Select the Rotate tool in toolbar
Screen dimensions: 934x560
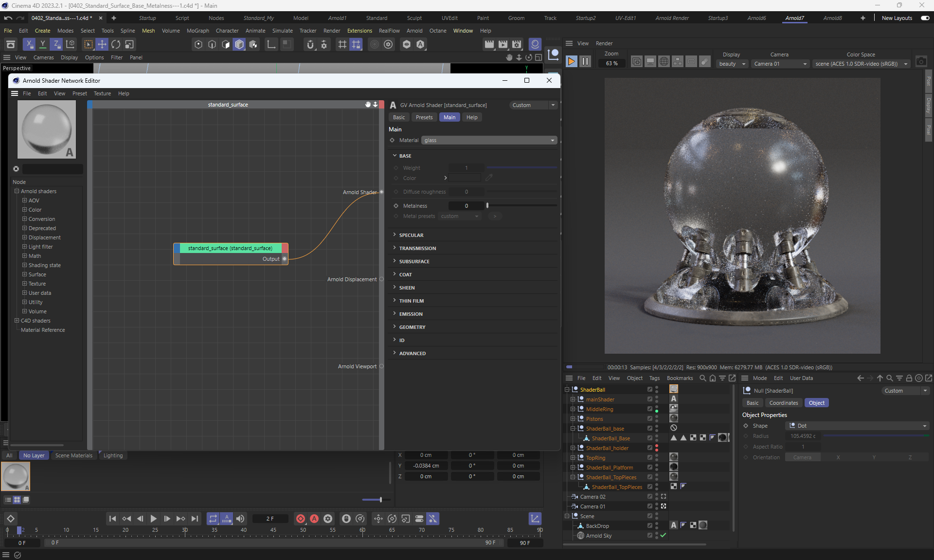(115, 44)
